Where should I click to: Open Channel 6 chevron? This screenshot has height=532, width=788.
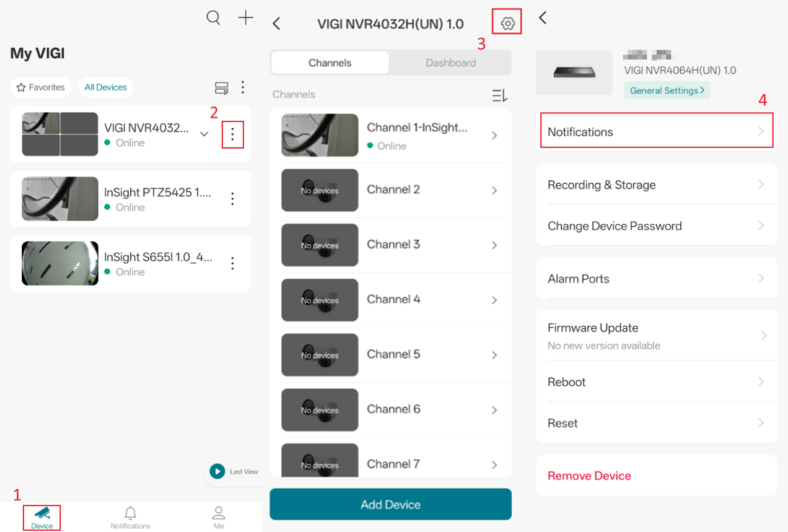(x=494, y=410)
